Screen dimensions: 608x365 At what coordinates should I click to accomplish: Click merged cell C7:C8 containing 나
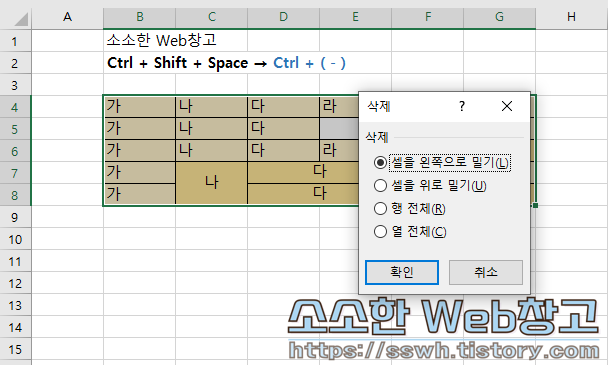[x=212, y=183]
